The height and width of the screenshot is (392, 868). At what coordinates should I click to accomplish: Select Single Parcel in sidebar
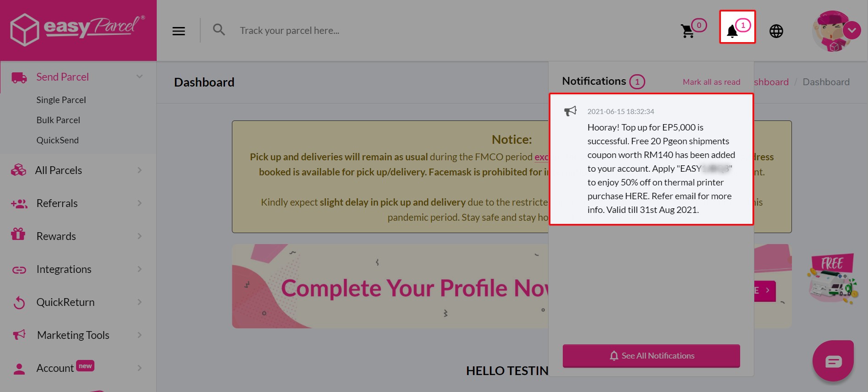(x=61, y=100)
